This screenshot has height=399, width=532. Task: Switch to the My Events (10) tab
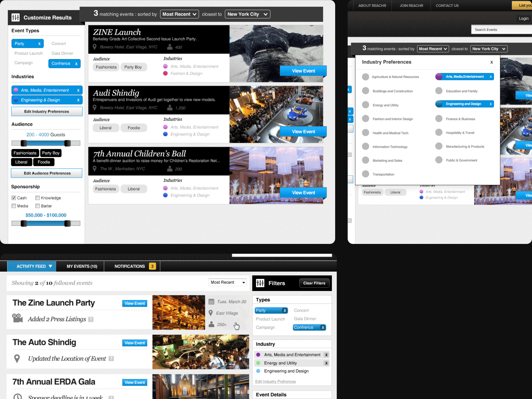(x=82, y=266)
